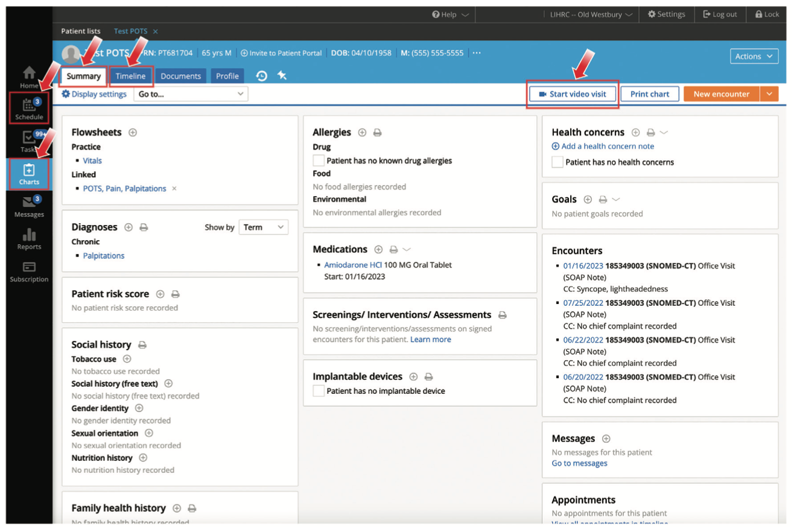This screenshot has height=532, width=794.
Task: Print the Family health history section
Action: click(192, 508)
